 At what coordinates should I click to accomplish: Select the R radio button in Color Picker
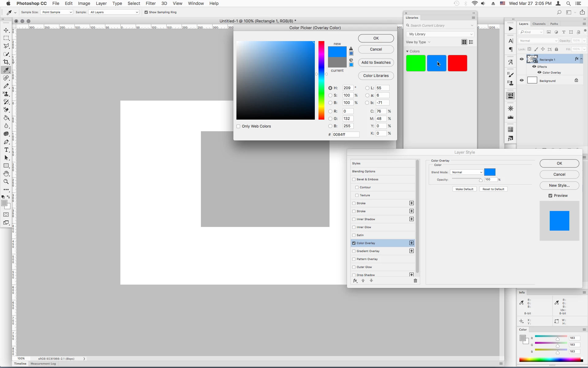coord(330,111)
